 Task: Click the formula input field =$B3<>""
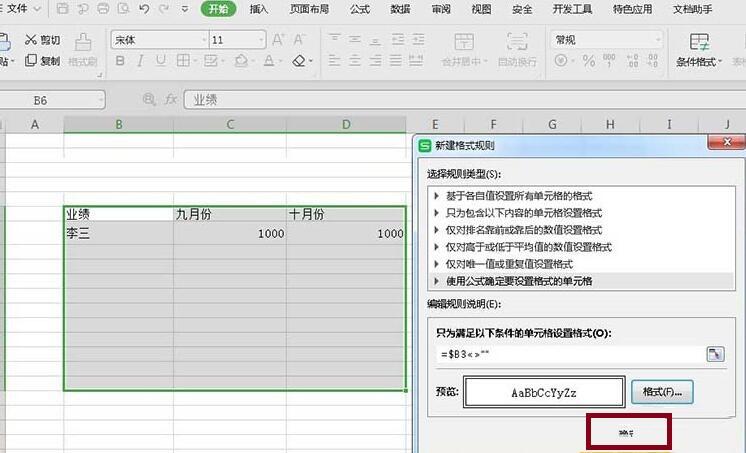point(565,354)
